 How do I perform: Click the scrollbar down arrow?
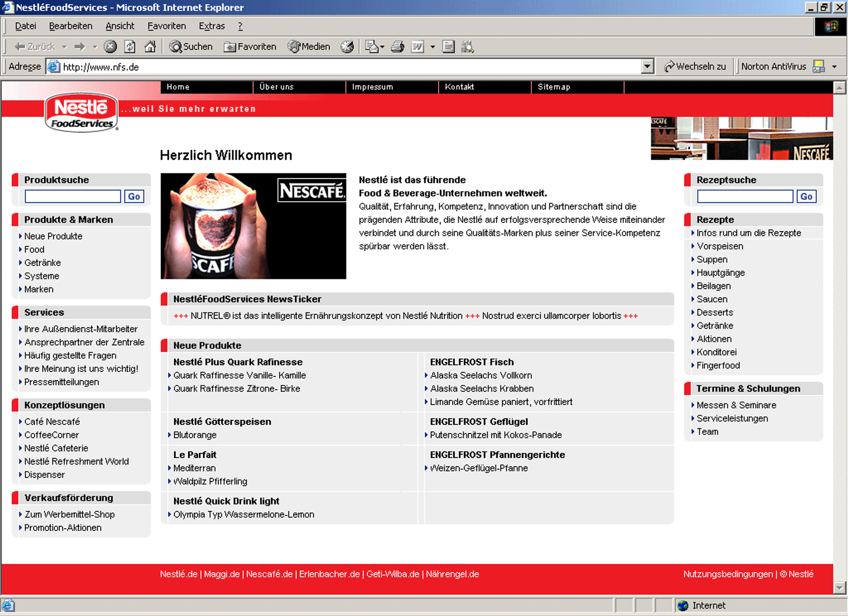click(x=839, y=588)
